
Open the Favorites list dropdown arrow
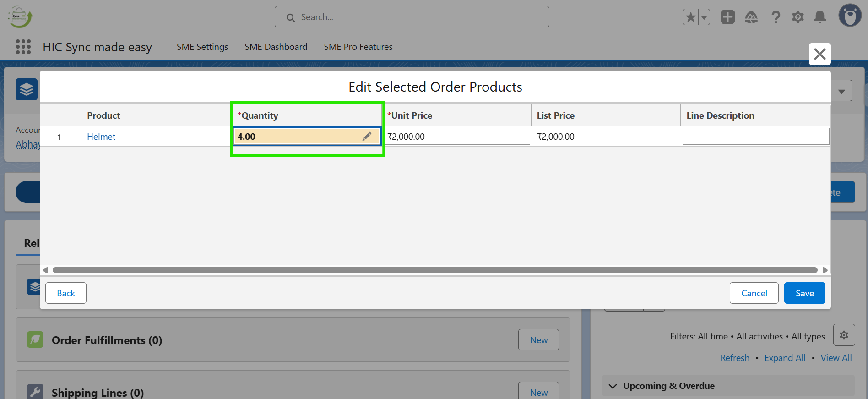(x=704, y=17)
